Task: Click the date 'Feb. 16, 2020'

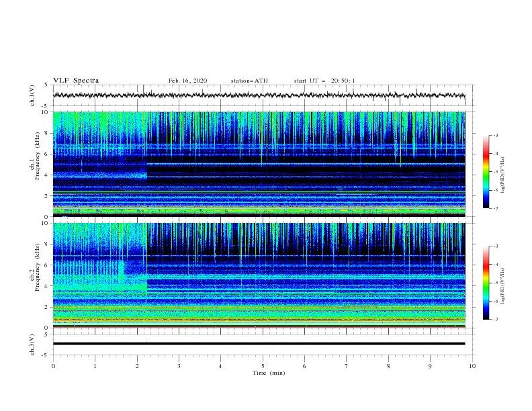Action: point(187,81)
